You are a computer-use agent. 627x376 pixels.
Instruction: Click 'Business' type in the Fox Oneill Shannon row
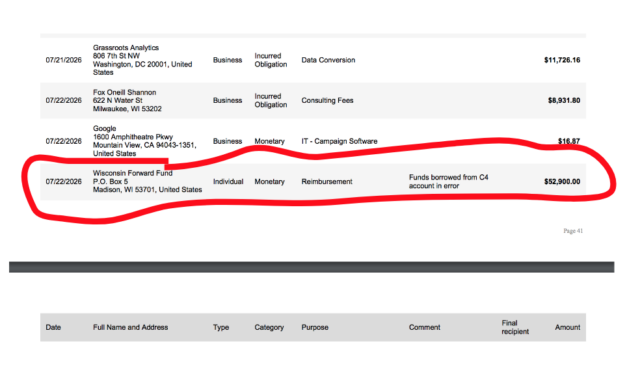[228, 100]
